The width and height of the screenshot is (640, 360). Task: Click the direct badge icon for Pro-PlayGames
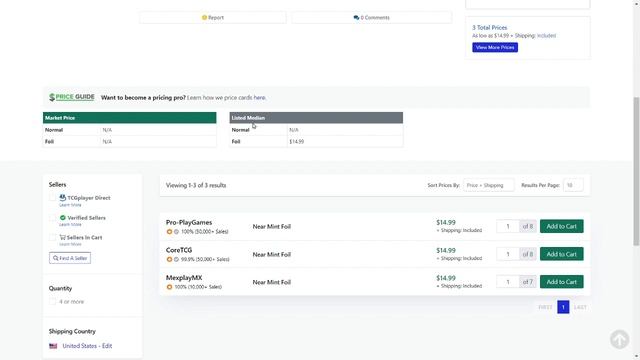coord(176,231)
